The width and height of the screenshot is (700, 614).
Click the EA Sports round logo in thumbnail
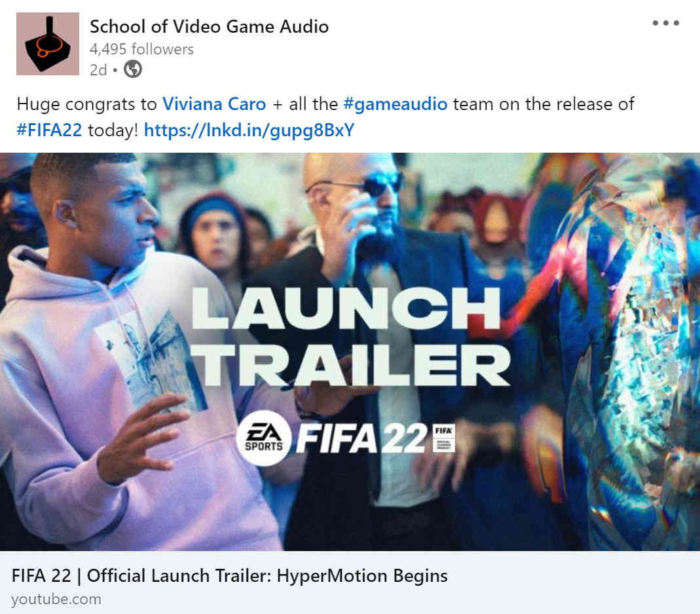click(x=263, y=438)
